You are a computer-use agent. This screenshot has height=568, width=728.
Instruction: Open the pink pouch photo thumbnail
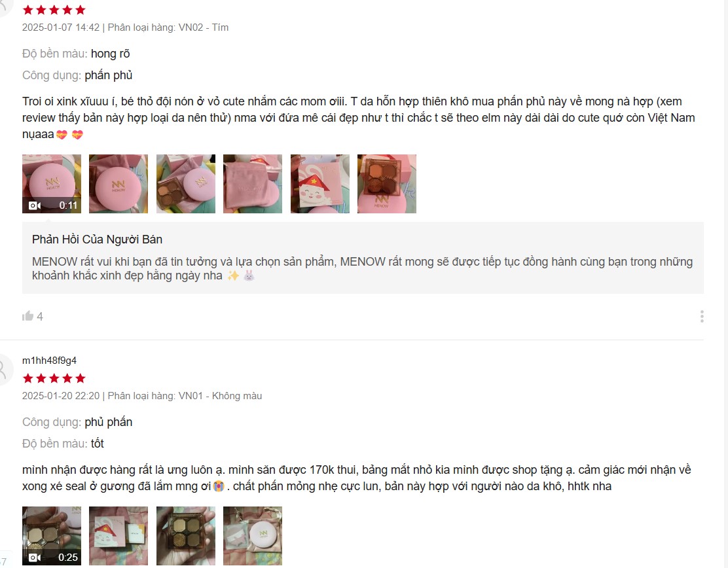pyautogui.click(x=253, y=184)
